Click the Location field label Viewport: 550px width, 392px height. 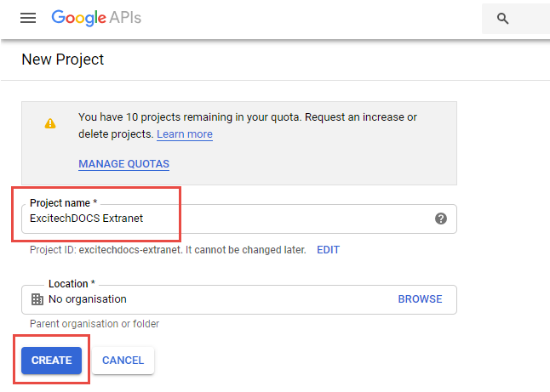[x=72, y=284]
